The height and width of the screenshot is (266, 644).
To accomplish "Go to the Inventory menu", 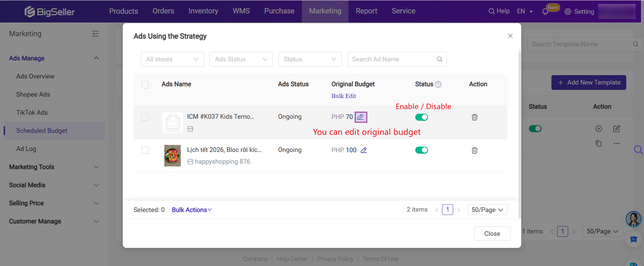I will tap(203, 11).
